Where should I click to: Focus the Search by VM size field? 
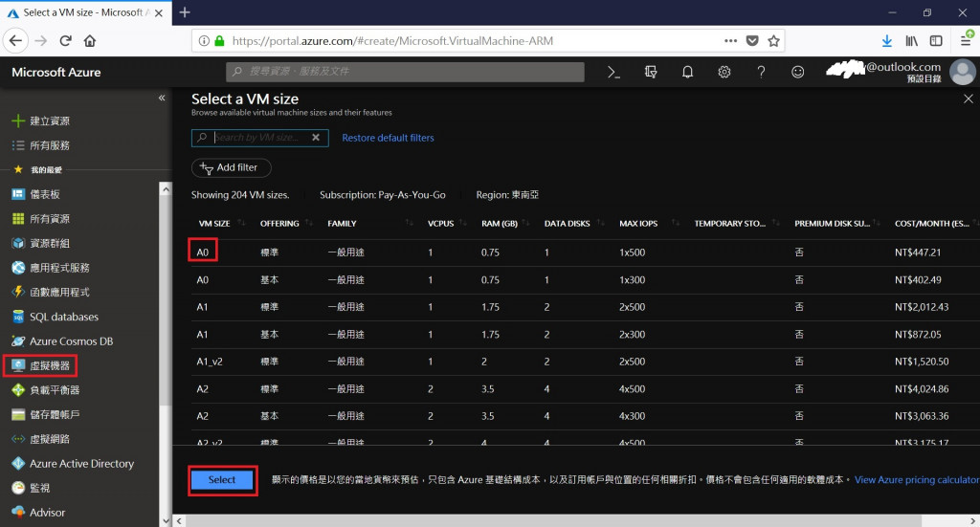(259, 138)
